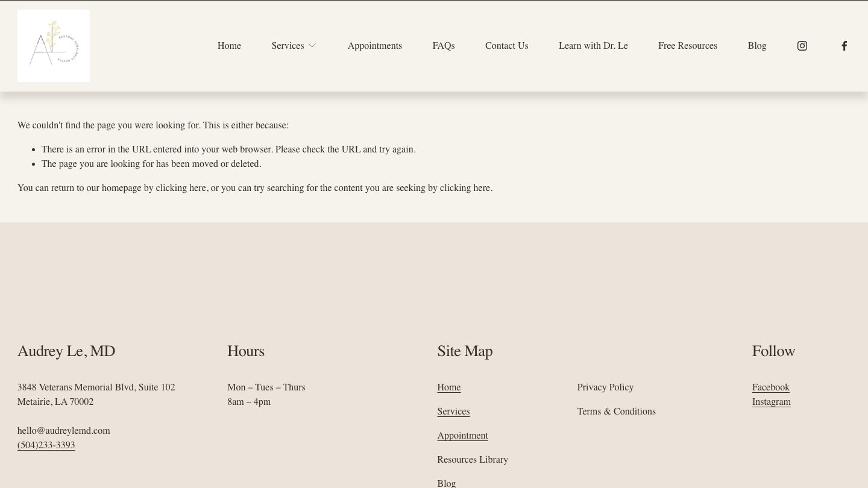868x488 pixels.
Task: Open the Instagram icon in header
Action: (x=802, y=46)
